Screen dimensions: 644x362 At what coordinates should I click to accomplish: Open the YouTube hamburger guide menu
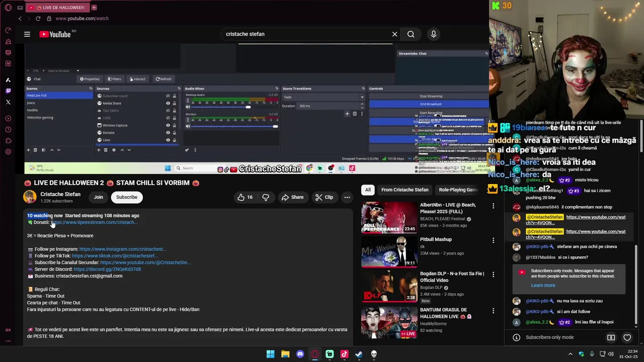[x=27, y=34]
